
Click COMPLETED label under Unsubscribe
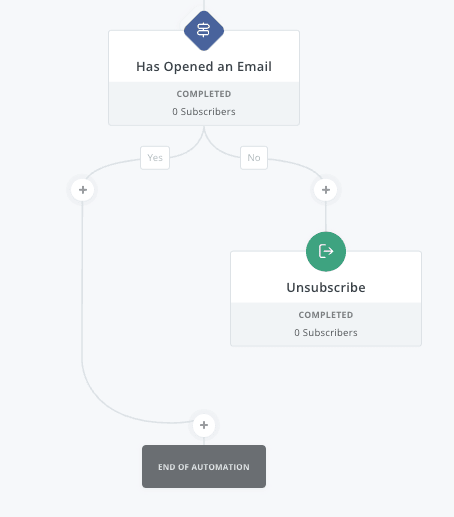(x=326, y=315)
